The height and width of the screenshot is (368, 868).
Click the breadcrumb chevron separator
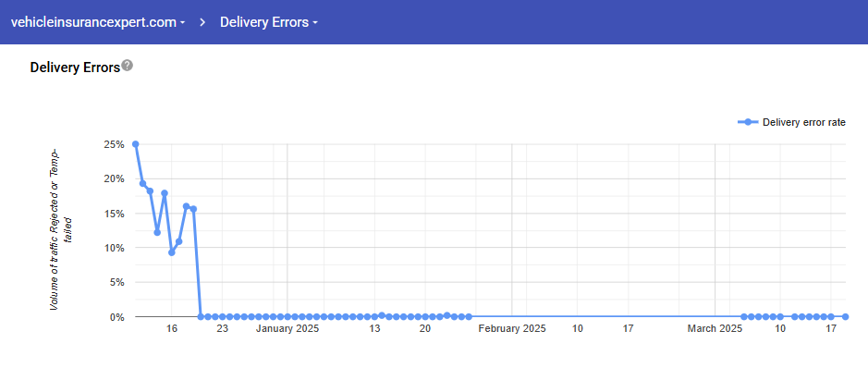pyautogui.click(x=202, y=22)
